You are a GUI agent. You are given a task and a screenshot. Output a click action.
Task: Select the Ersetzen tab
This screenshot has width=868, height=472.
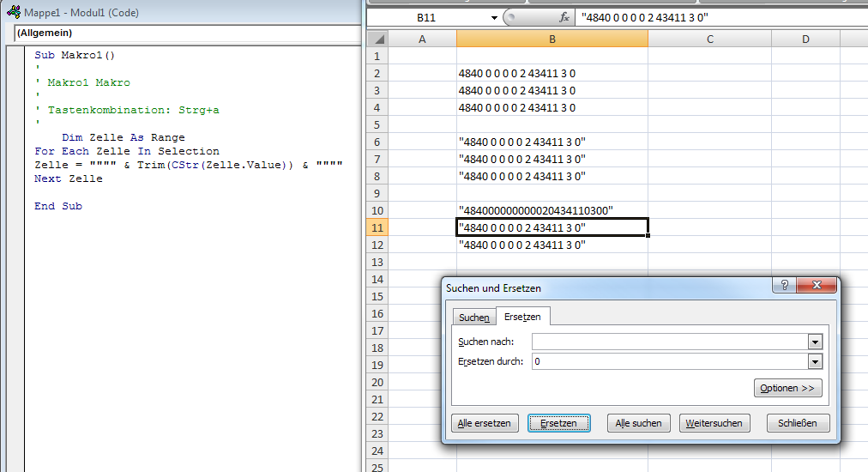(x=522, y=317)
